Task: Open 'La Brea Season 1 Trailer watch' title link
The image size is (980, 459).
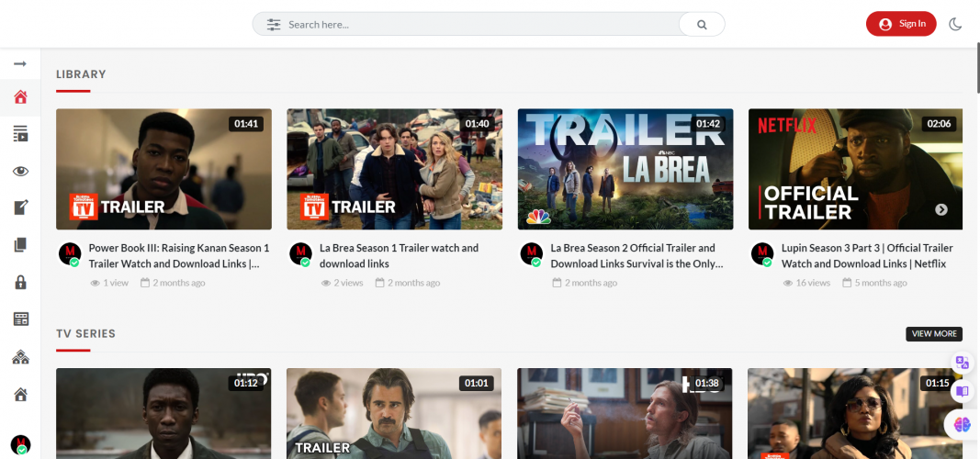Action: (399, 255)
